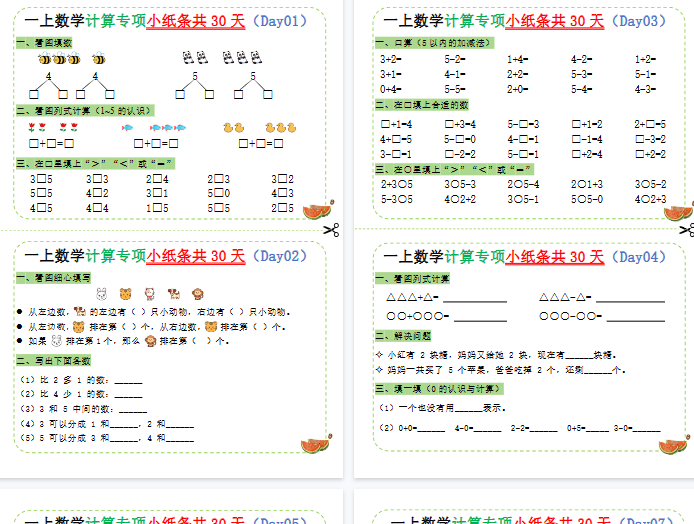
Task: Click the group of three blue fish
Action: [168, 128]
